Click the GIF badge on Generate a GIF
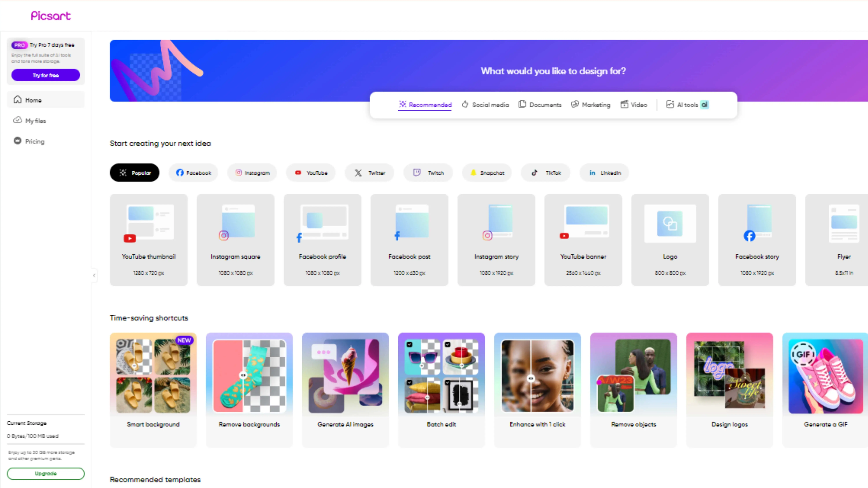This screenshot has height=488, width=868. click(x=803, y=354)
